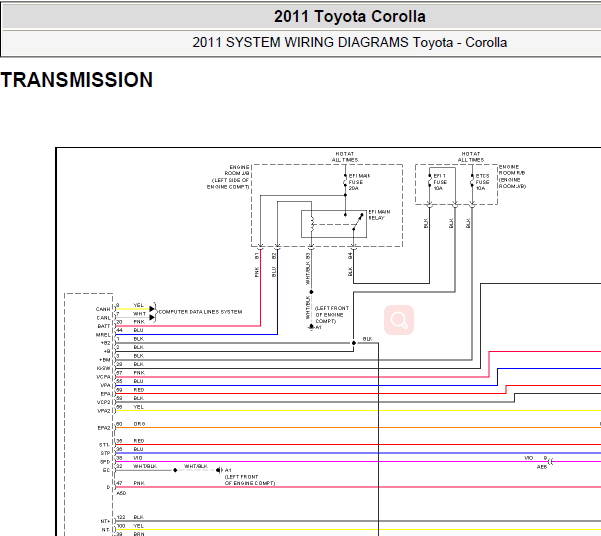Click the "VPA" terminal label
The width and height of the screenshot is (601, 536).
click(105, 385)
